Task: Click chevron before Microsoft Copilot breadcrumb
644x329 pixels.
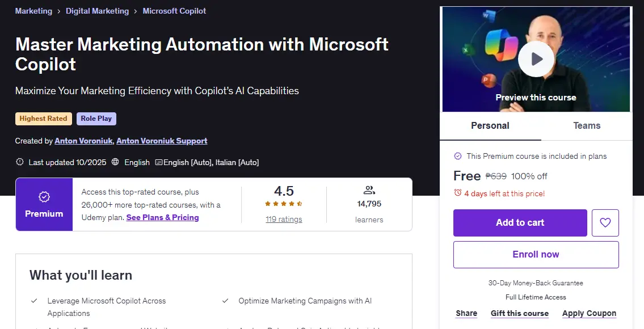Action: click(136, 11)
